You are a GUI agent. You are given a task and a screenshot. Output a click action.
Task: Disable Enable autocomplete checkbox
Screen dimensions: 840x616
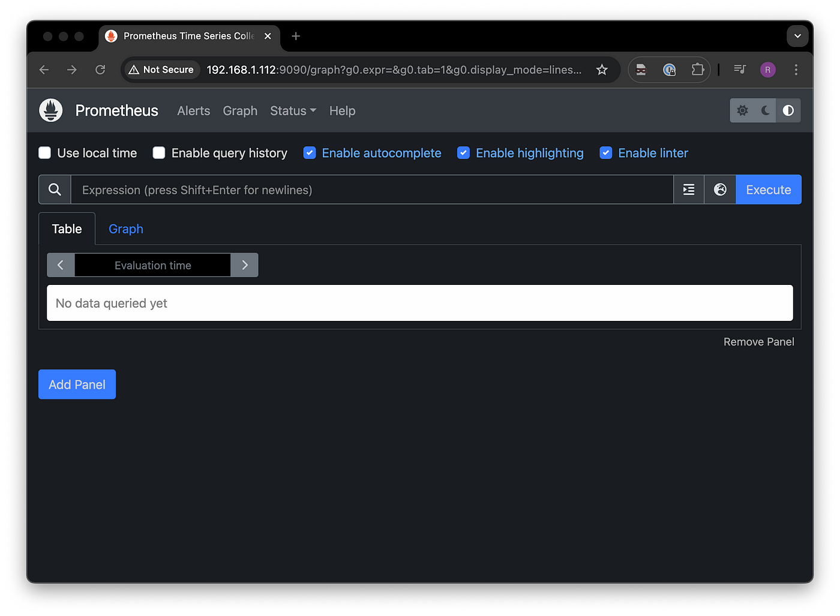[x=310, y=153]
